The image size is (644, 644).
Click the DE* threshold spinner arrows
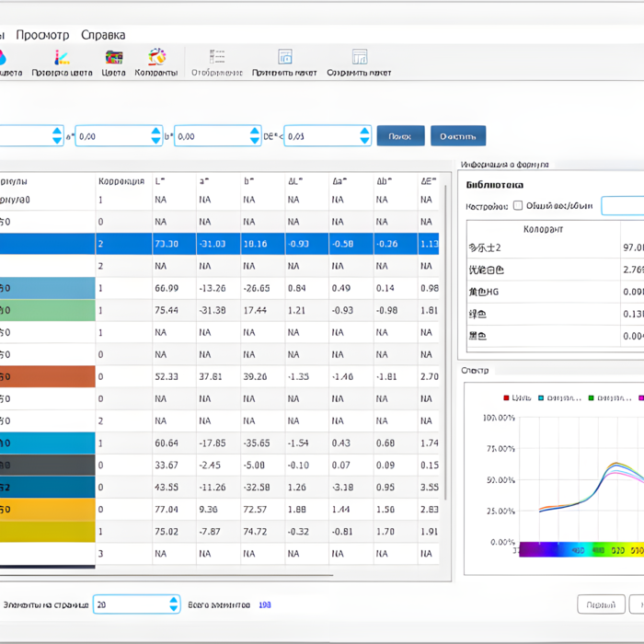[364, 136]
